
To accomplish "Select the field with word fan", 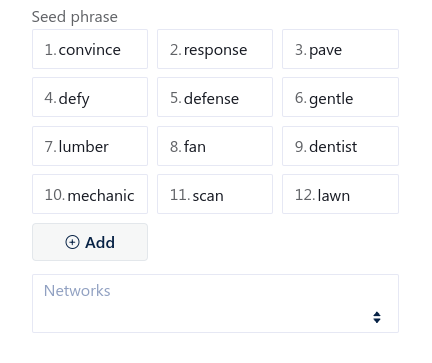I will (x=215, y=146).
